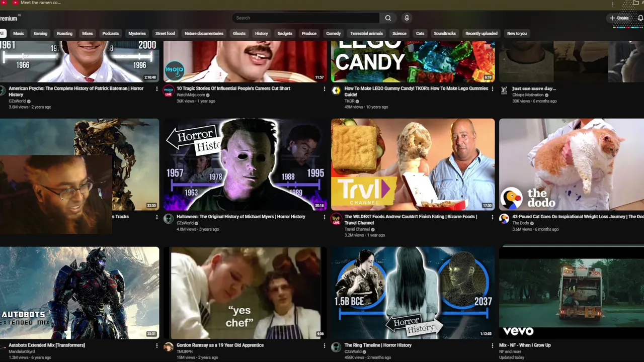
Task: Open more options for WILDEST Foods video
Action: point(492,217)
